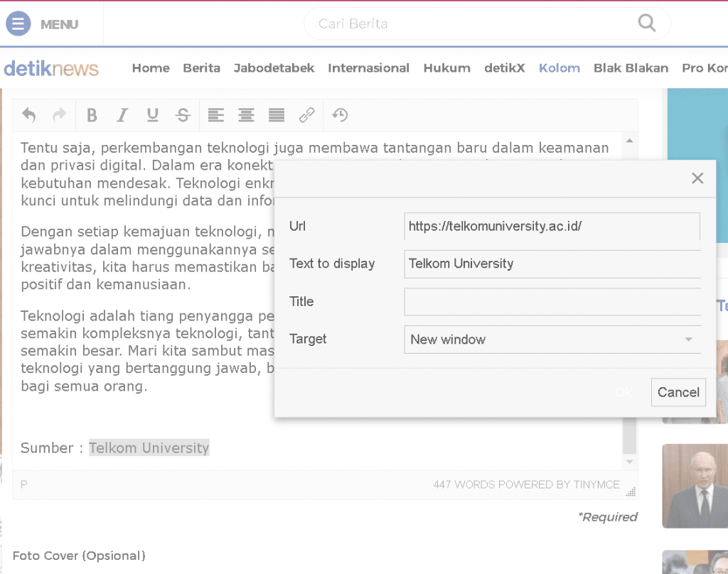Click the Undo icon in the editor toolbar

tap(30, 115)
